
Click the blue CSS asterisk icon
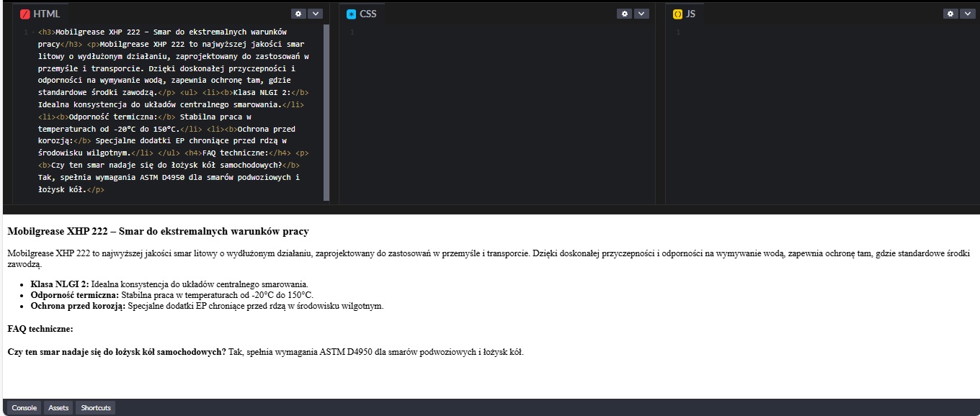(351, 14)
